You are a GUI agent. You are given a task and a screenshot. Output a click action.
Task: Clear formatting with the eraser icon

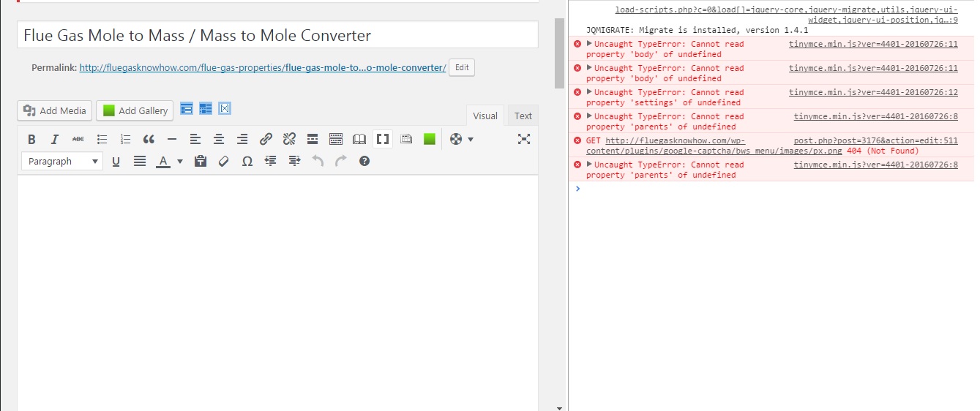tap(224, 161)
